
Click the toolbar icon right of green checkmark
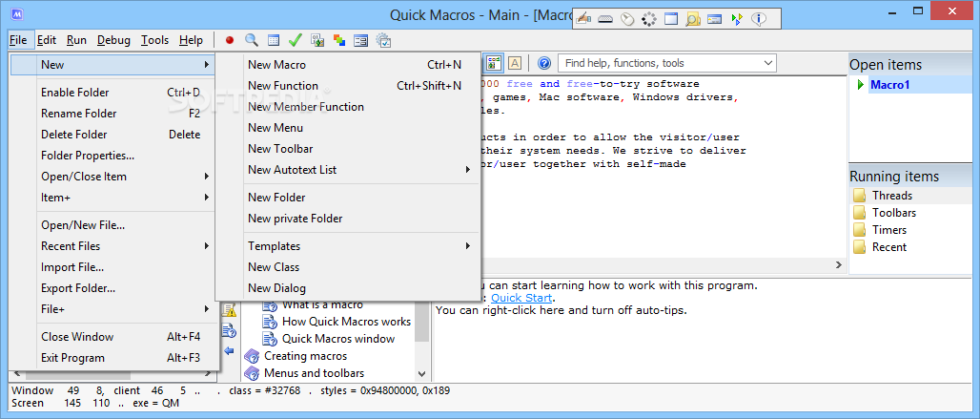point(317,40)
